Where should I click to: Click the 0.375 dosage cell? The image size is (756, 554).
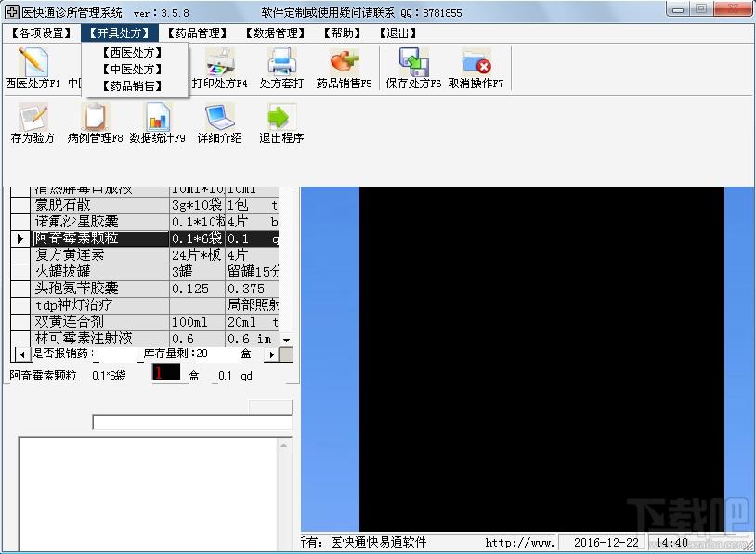coord(253,288)
